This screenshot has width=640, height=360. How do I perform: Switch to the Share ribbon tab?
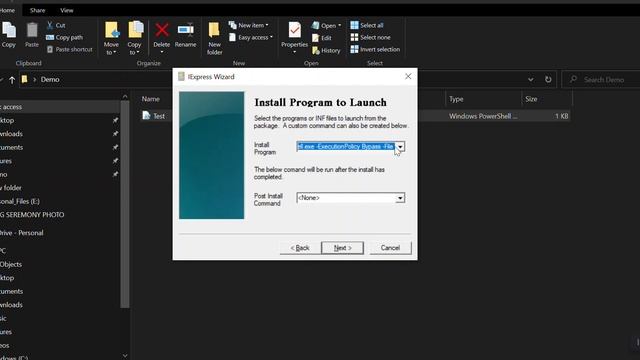click(37, 10)
